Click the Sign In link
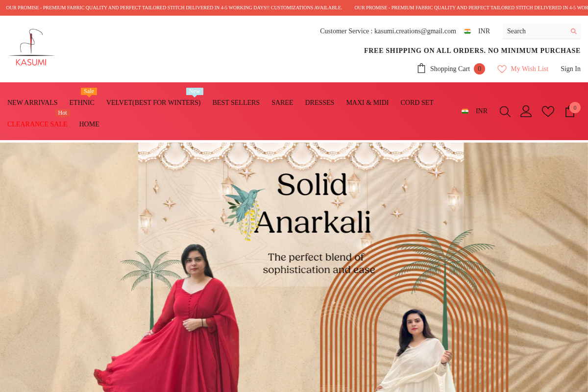588x392 pixels. 570,69
